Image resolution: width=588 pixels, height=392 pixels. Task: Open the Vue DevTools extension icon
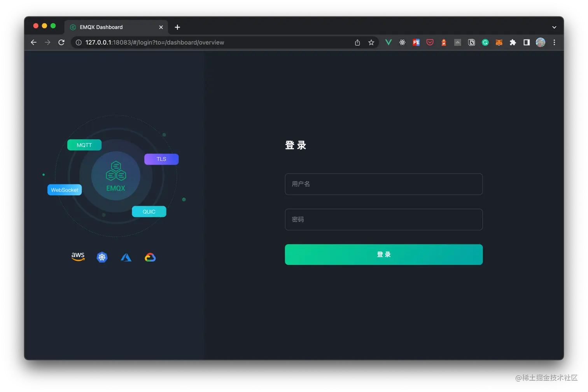tap(388, 42)
